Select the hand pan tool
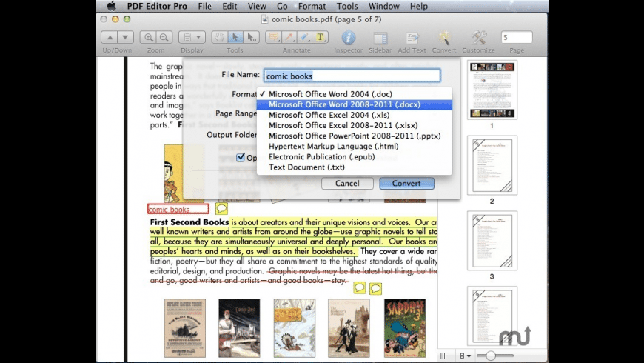The height and width of the screenshot is (363, 644). click(219, 37)
